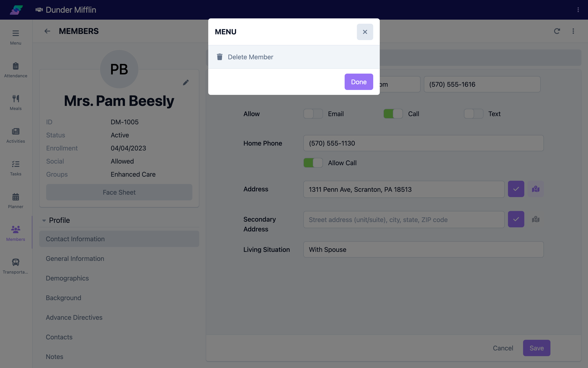588x368 pixels.
Task: Open the three-dot menu in Members header
Action: [x=573, y=31]
